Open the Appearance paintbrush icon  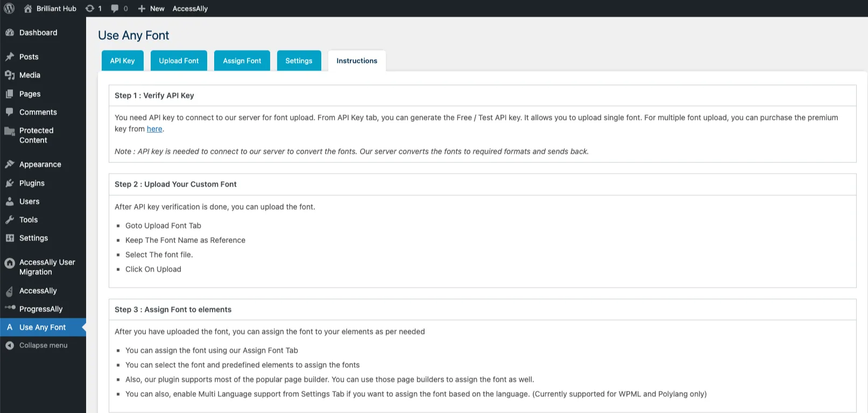[x=10, y=165]
